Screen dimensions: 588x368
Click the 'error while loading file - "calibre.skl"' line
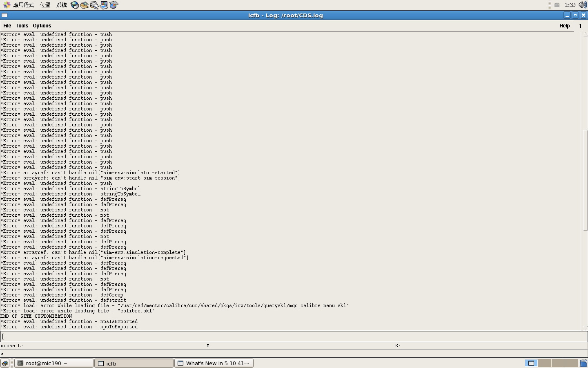click(78, 311)
